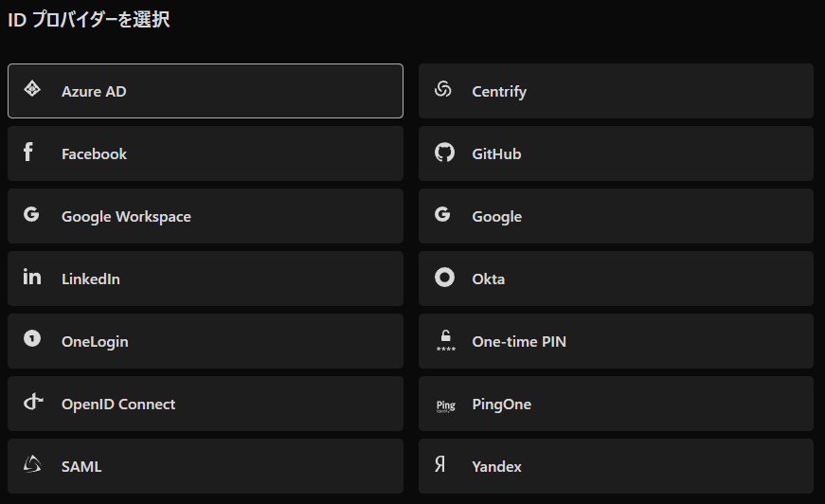Click the OpenID Connect logo icon

[33, 402]
